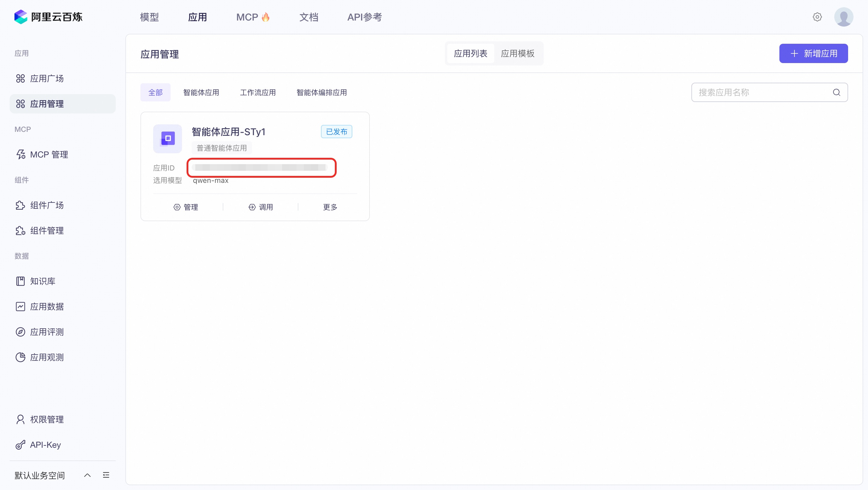Click 管理 on the app card
This screenshot has height=490, width=868.
[x=186, y=207]
